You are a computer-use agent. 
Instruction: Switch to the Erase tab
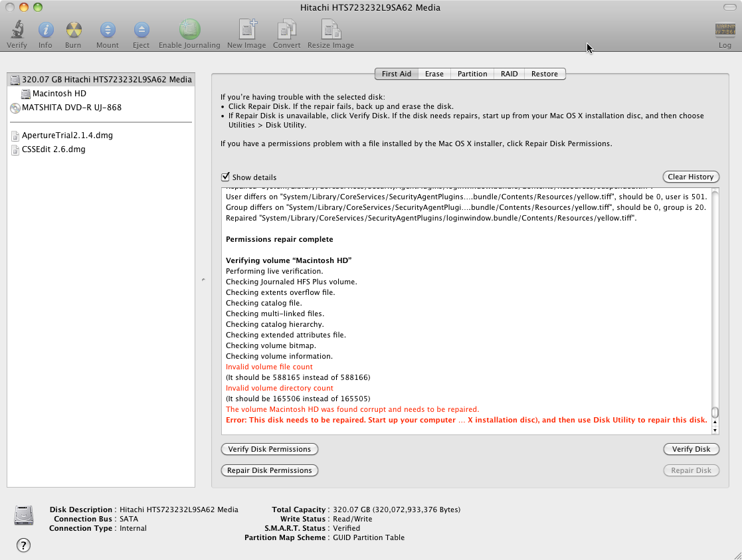(434, 74)
